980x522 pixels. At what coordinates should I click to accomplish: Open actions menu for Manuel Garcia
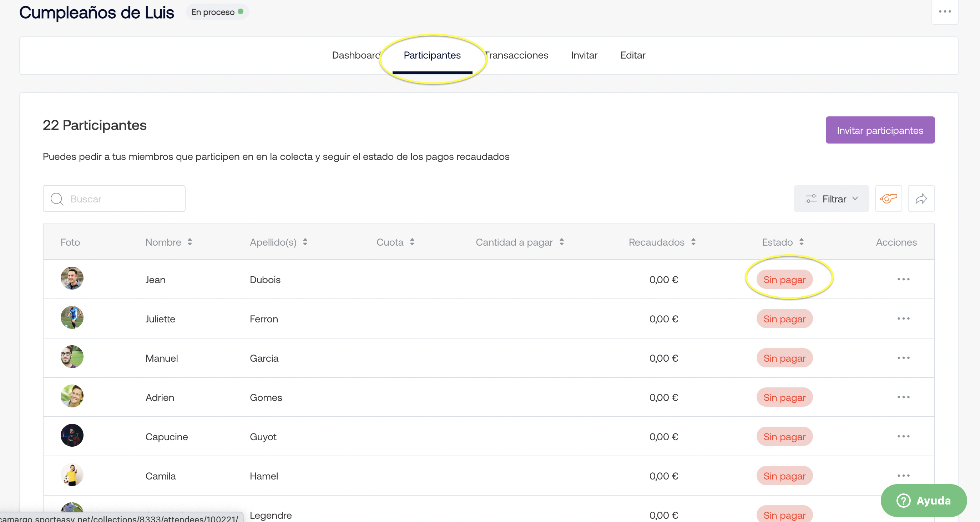(903, 358)
